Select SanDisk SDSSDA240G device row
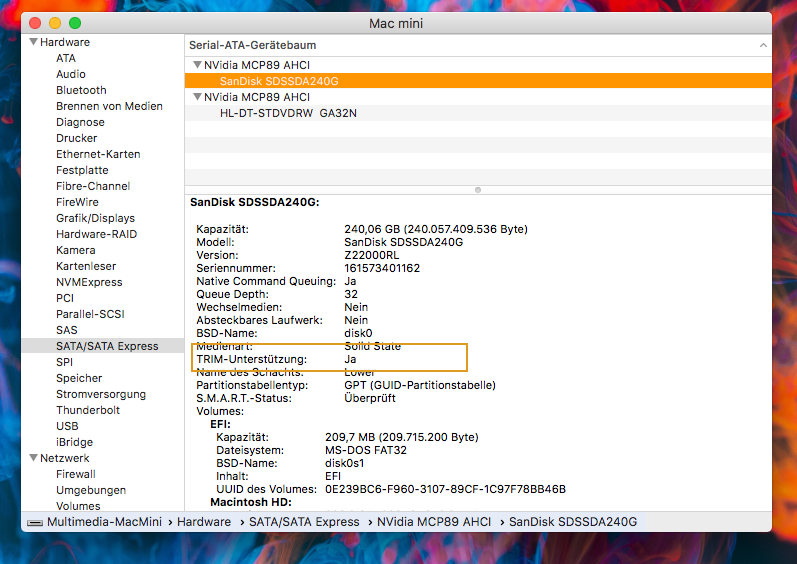 478,81
